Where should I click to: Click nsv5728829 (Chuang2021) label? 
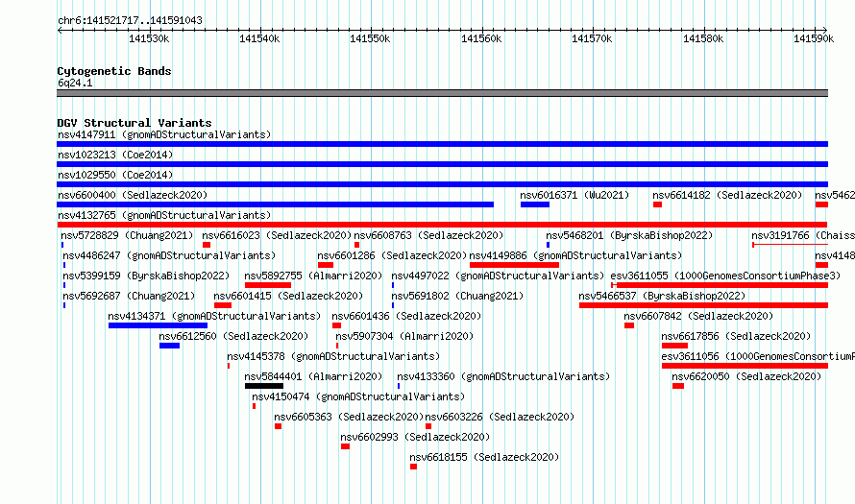[127, 235]
